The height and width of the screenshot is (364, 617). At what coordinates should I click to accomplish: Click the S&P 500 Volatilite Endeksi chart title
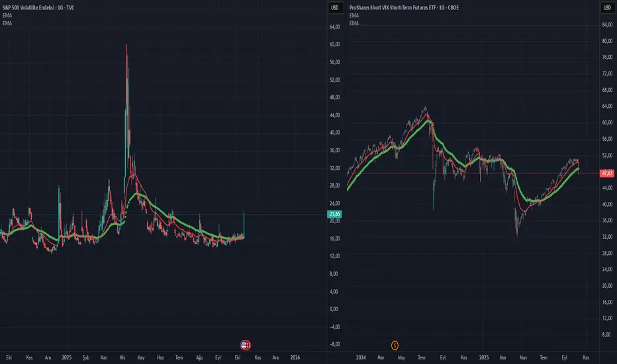tap(38, 7)
